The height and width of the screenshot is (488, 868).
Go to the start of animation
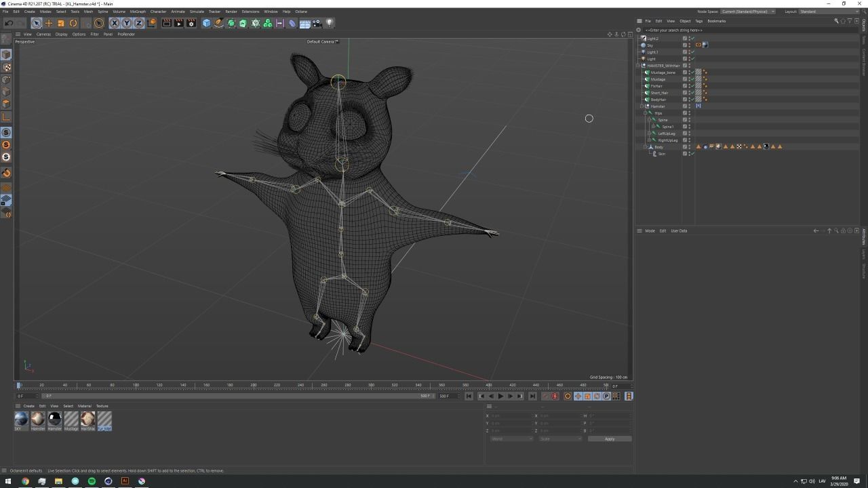(x=469, y=396)
